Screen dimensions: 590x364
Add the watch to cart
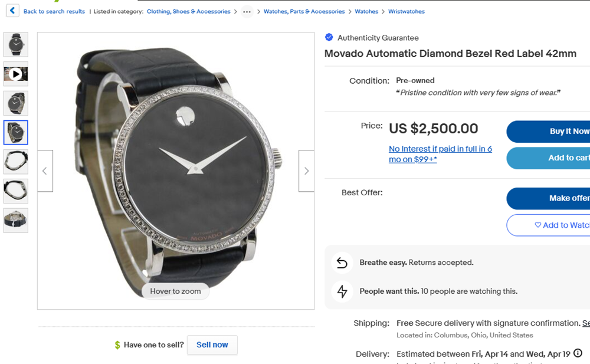click(x=549, y=158)
